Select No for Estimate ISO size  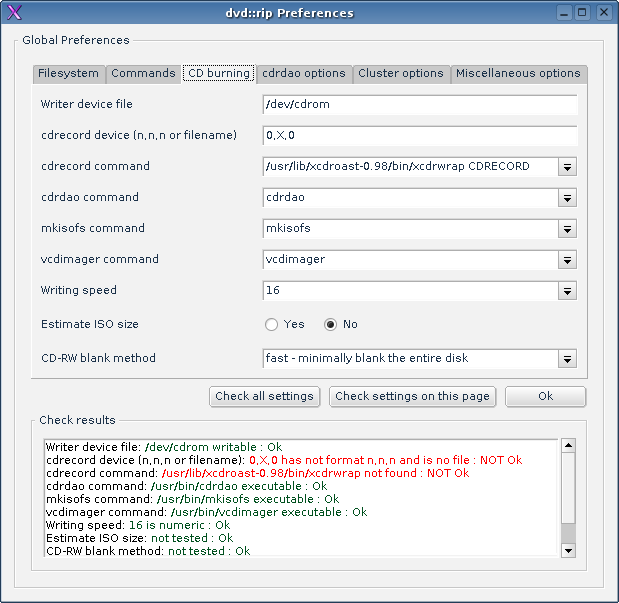330,325
